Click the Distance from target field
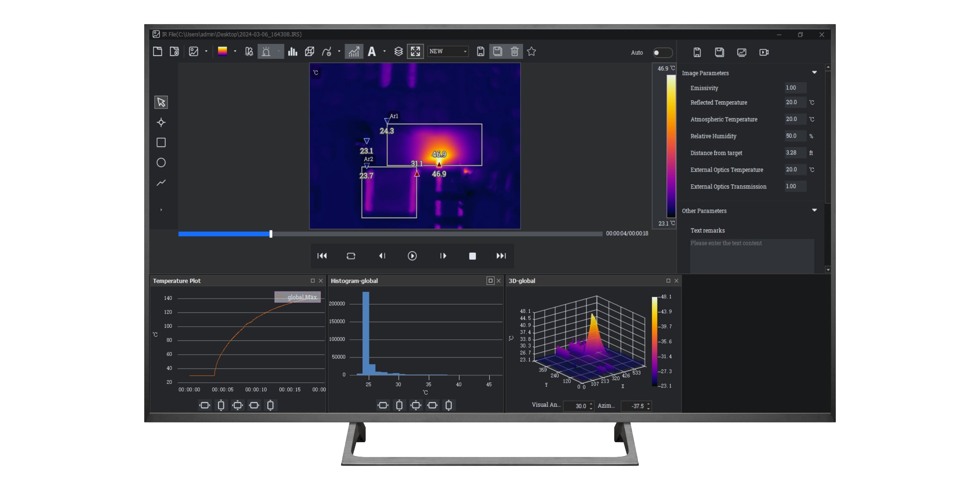This screenshot has height=490, width=980. click(795, 153)
